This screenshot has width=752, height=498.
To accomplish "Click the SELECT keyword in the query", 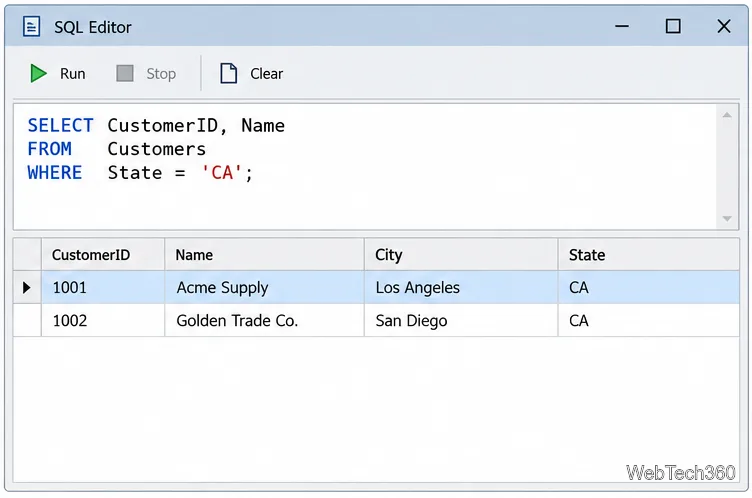I will coord(60,126).
